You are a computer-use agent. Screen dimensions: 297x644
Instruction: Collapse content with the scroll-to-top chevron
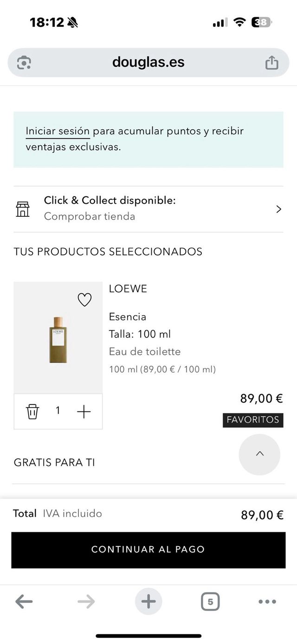[x=259, y=455]
